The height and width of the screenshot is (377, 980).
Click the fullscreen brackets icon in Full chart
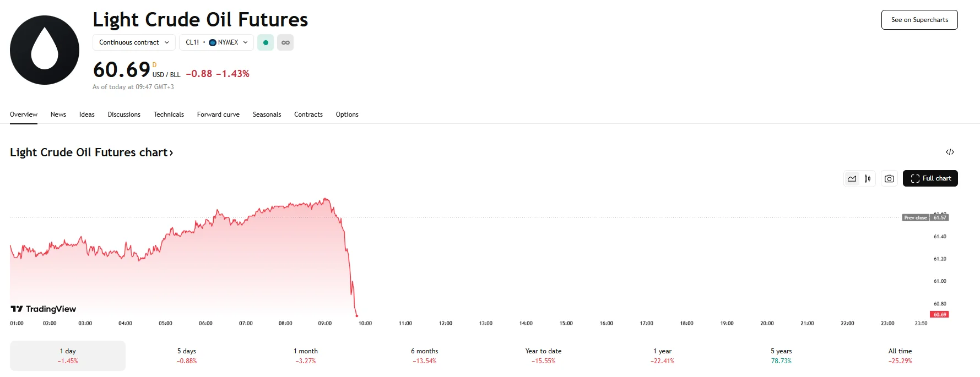coord(915,178)
